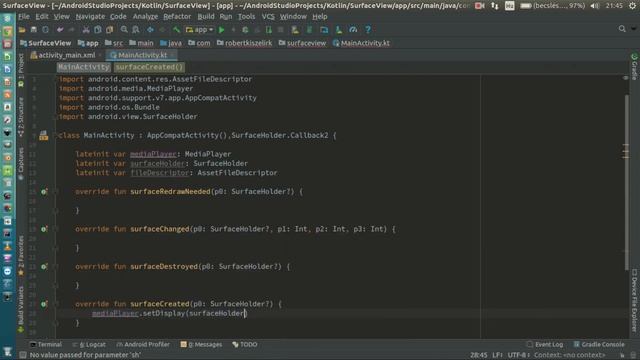Image resolution: width=640 pixels, height=360 pixels.
Task: Open the Build menu
Action: pos(206,17)
